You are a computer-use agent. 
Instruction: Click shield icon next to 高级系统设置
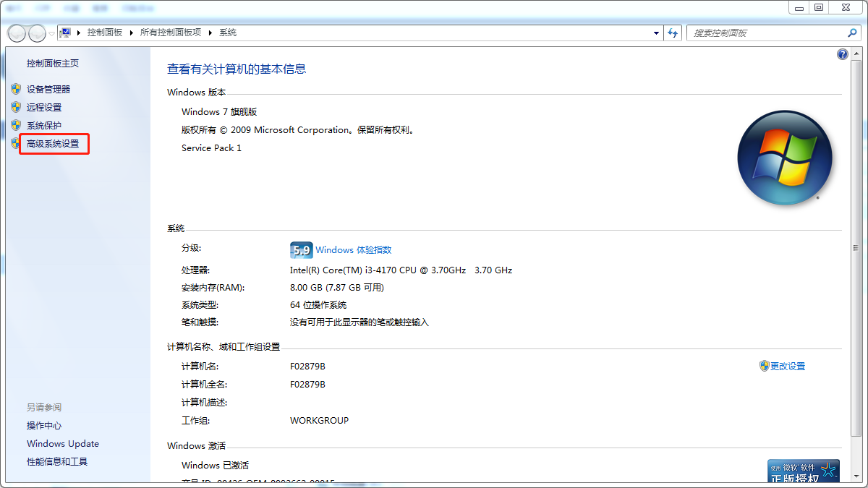pos(16,144)
